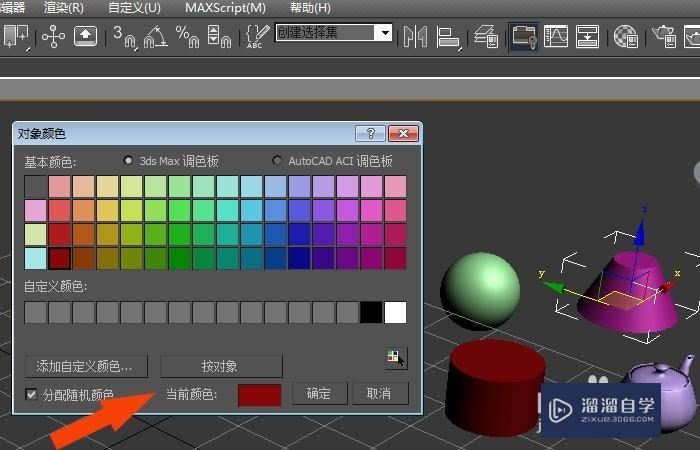Open the Schematic View icon
The height and width of the screenshot is (450, 700).
coord(588,37)
